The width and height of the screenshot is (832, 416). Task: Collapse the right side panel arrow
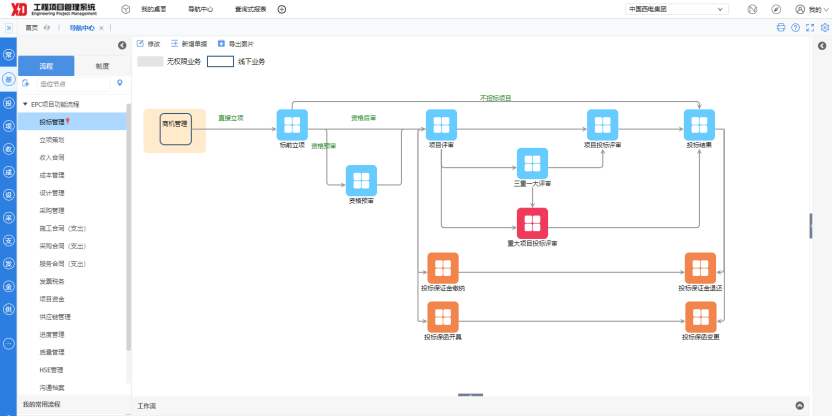tap(824, 45)
